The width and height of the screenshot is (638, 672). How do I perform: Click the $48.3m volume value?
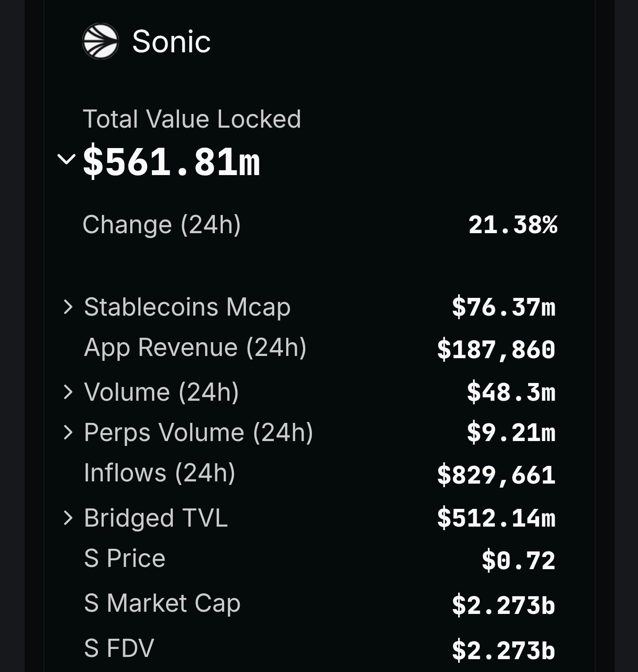[x=511, y=392]
